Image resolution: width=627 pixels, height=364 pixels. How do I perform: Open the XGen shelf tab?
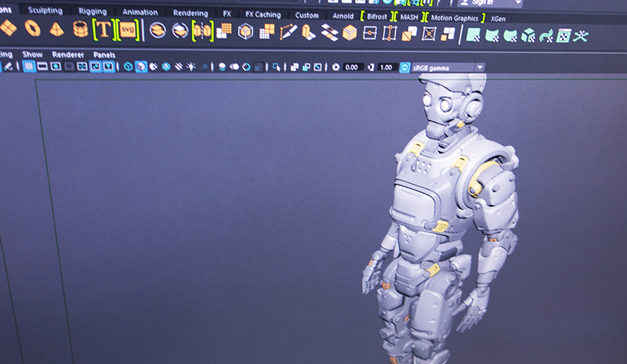(498, 19)
